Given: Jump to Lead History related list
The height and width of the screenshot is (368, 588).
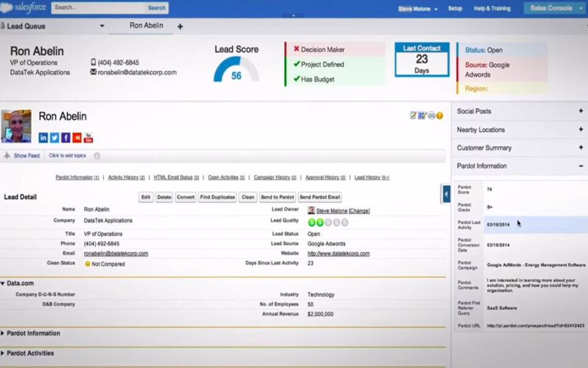Looking at the screenshot, I should click(x=372, y=177).
